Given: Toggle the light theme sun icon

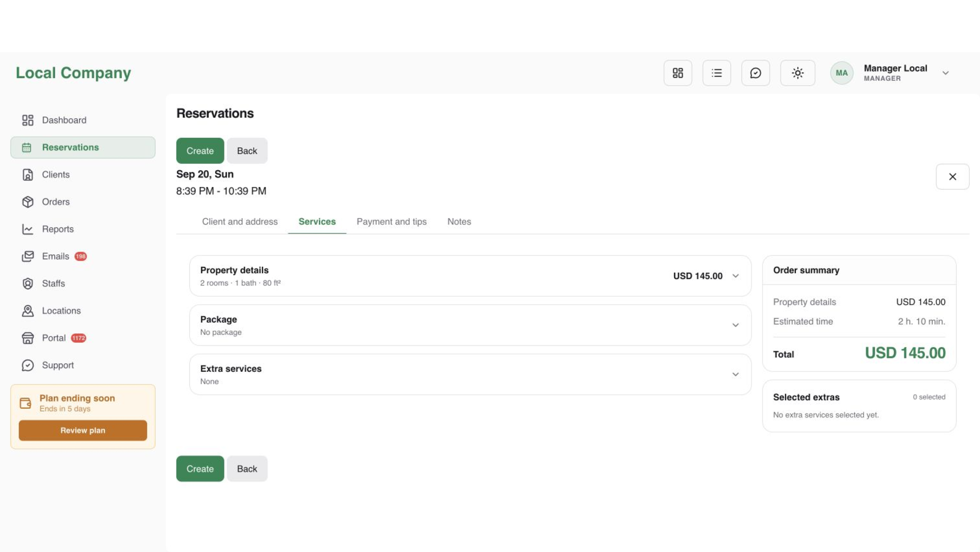Looking at the screenshot, I should tap(797, 73).
